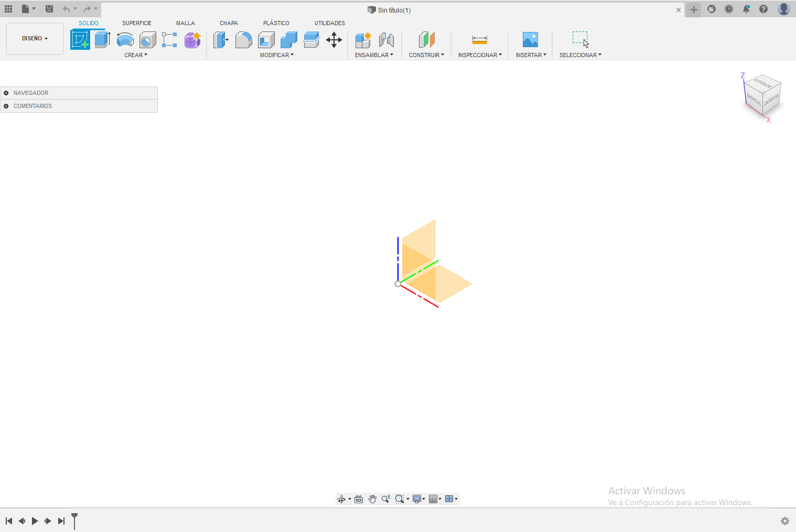Switch to the SUPERFICIE tab
Image resolution: width=796 pixels, height=532 pixels.
tap(137, 23)
